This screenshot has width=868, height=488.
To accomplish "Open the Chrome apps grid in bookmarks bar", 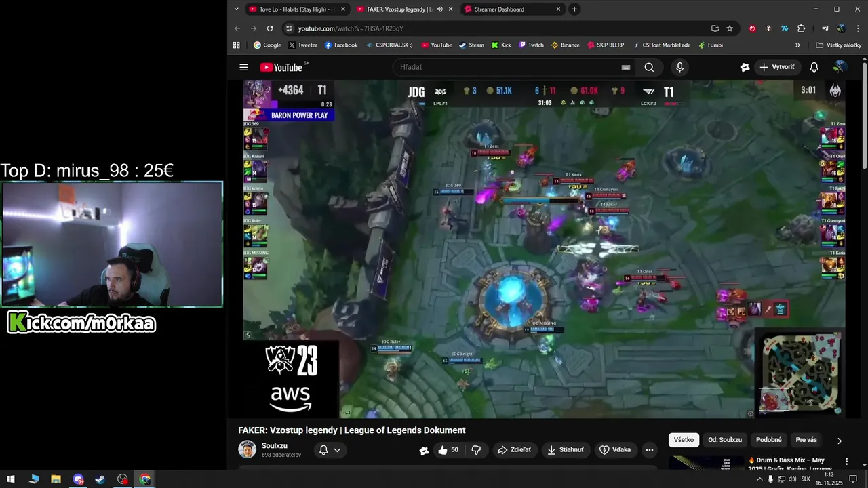I will click(237, 45).
